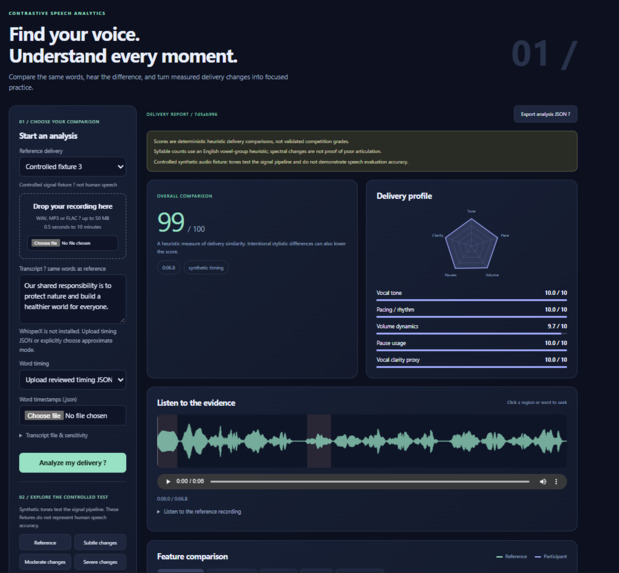
Task: Click the Reference legend entry
Action: [512, 556]
